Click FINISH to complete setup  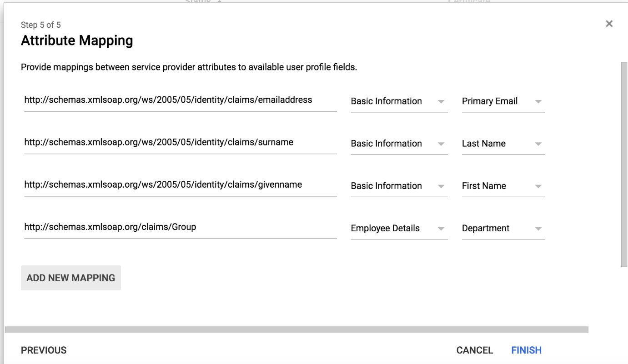(x=526, y=350)
